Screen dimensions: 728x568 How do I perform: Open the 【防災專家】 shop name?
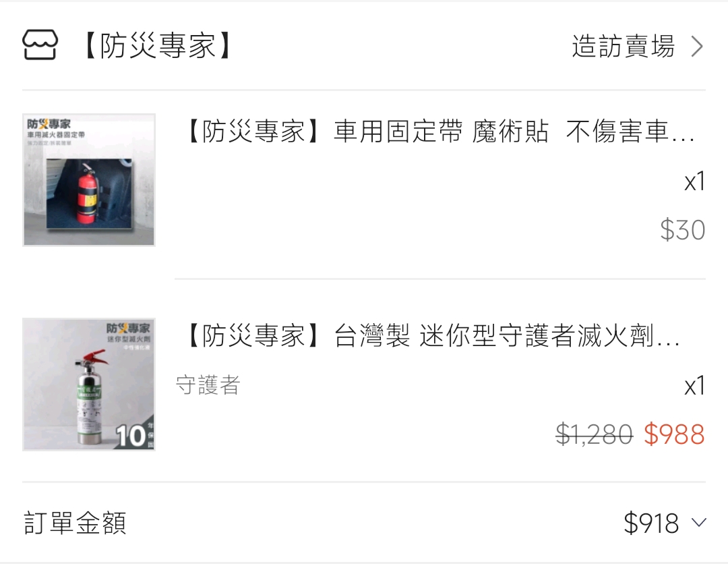(158, 46)
